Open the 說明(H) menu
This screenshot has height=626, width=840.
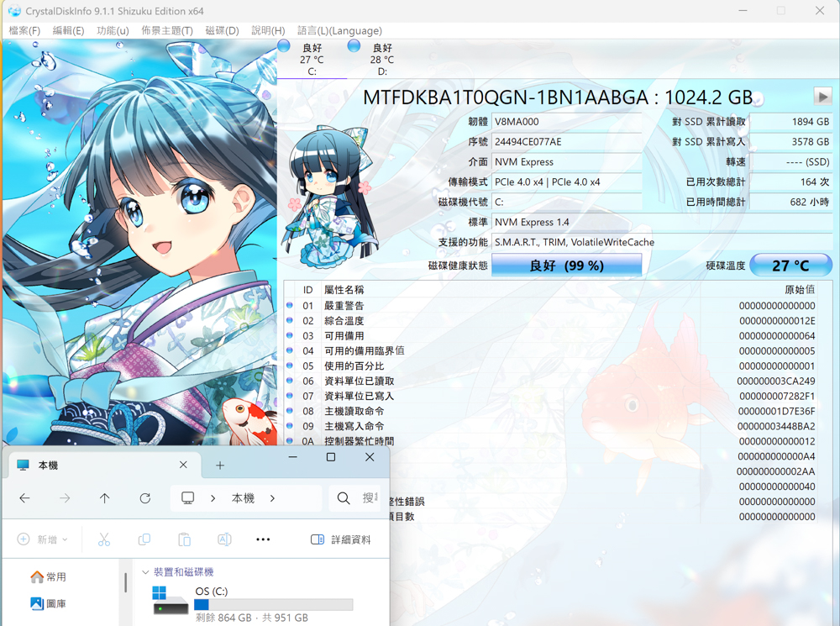pos(268,30)
